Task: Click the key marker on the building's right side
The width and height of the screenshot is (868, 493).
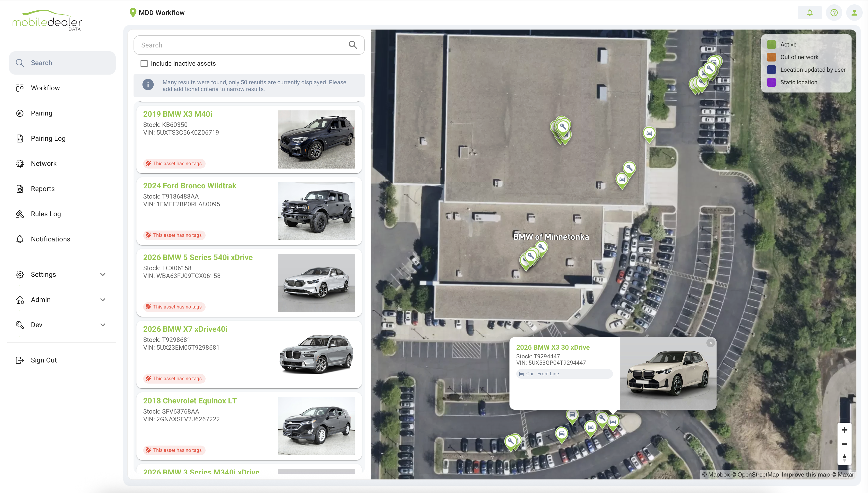Action: coord(629,168)
